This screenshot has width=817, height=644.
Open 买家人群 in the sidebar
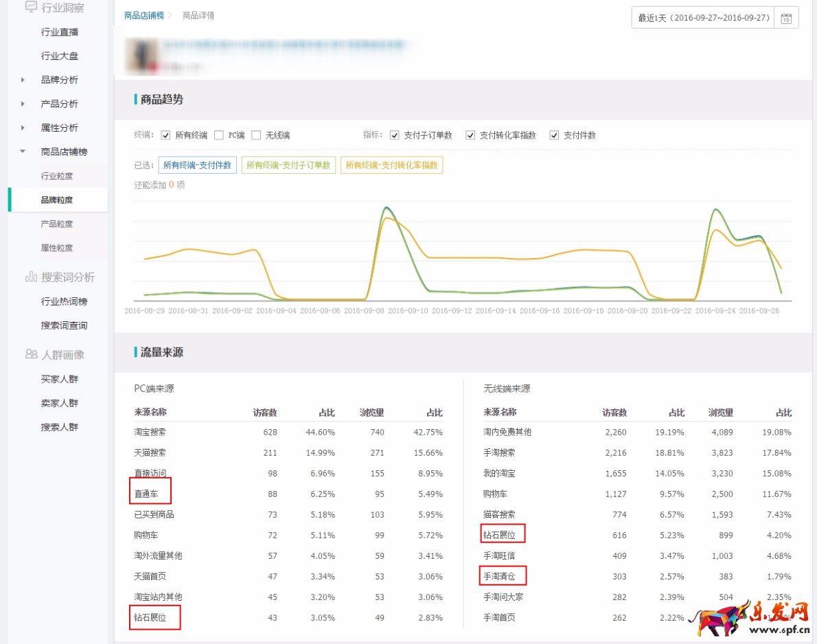60,379
